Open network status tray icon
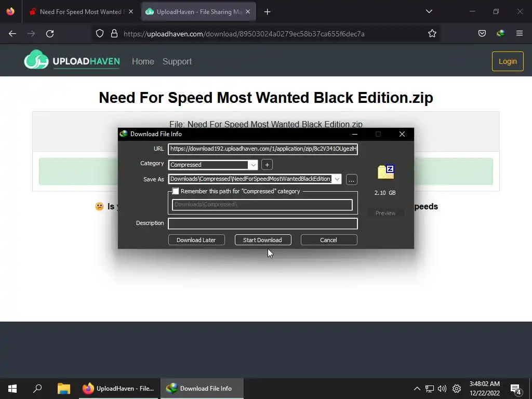The width and height of the screenshot is (532, 399). (x=430, y=389)
